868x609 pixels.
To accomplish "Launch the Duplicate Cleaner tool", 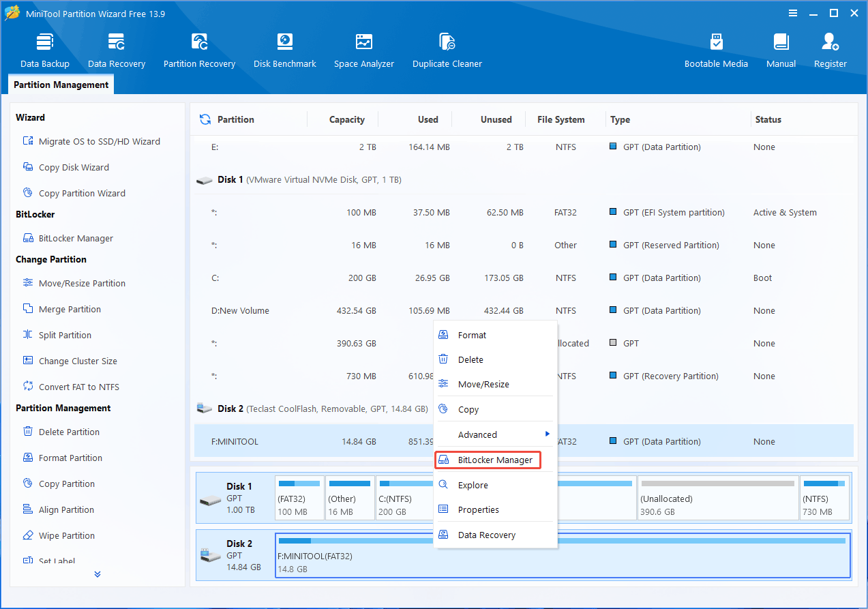I will pos(447,50).
